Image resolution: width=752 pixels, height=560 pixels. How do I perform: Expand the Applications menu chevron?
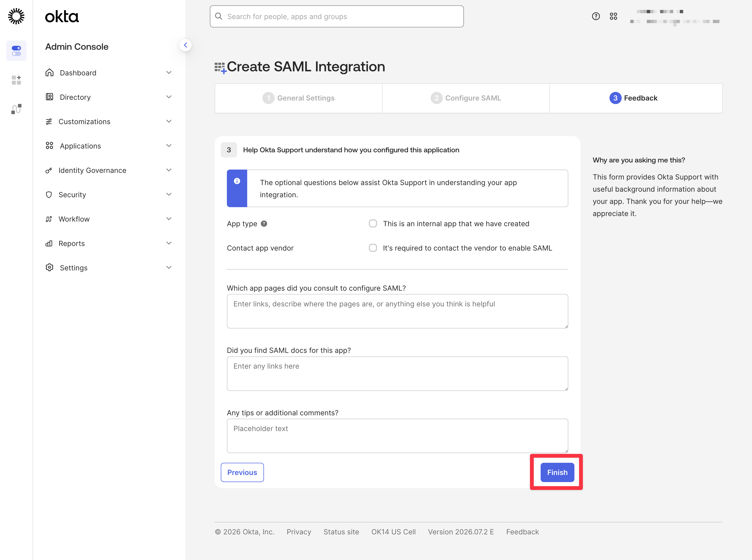click(169, 146)
